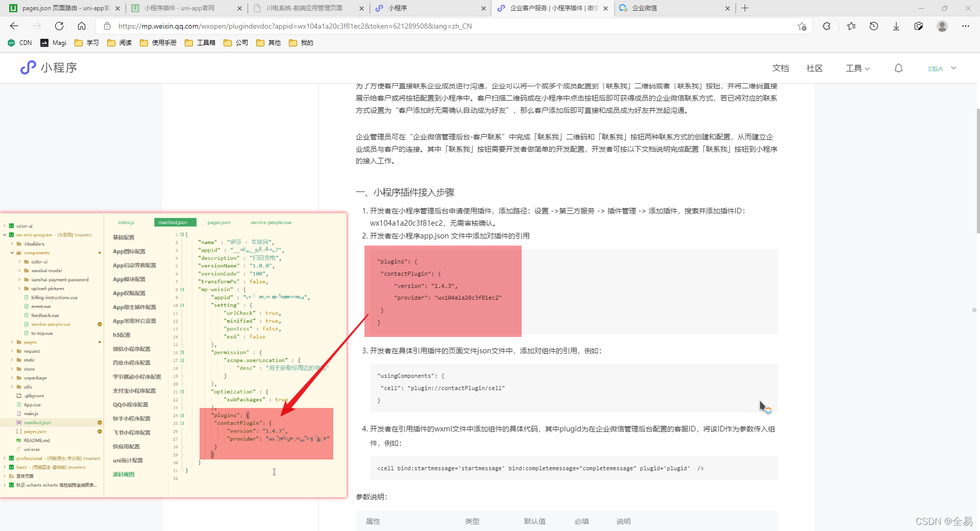The width and height of the screenshot is (980, 531).
Task: Expand sanshui-modal folder in project tree
Action: pos(19,271)
